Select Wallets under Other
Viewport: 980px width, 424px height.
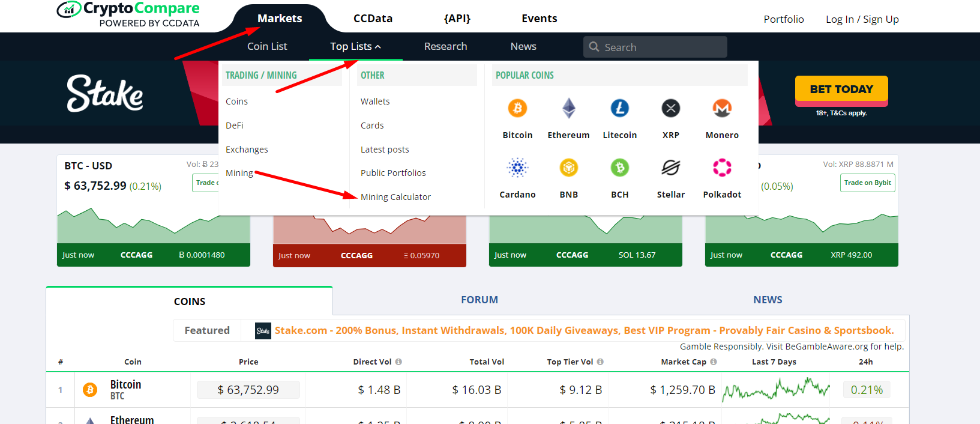point(375,101)
